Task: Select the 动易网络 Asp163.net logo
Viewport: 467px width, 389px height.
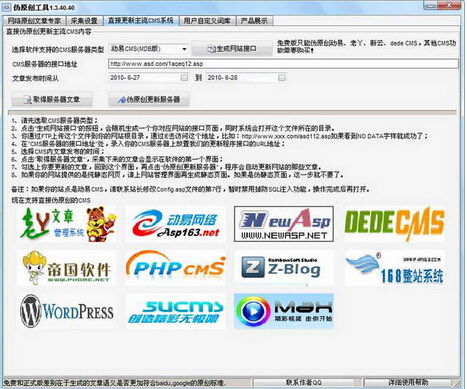Action: [x=176, y=224]
